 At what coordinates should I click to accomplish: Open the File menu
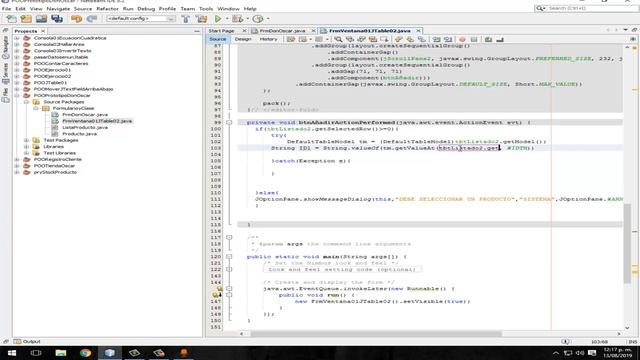[6, 9]
